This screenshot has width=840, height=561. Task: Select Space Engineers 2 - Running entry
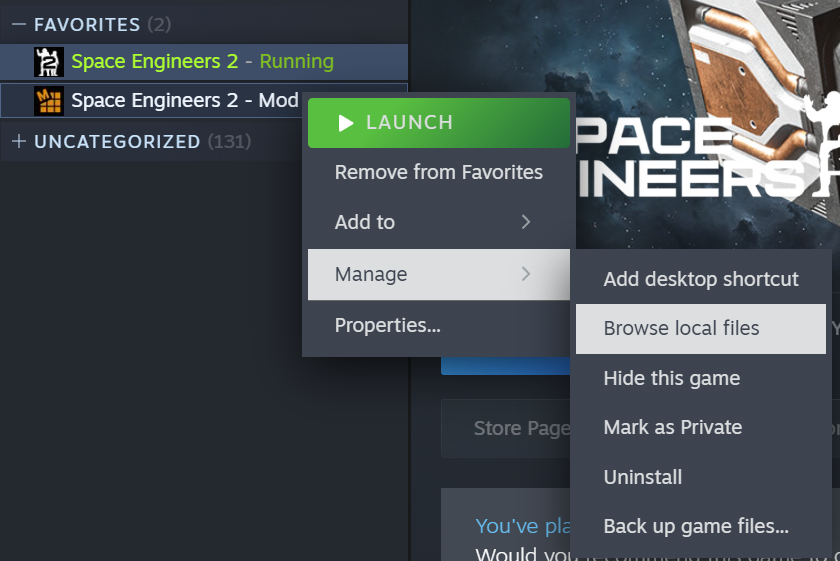point(204,62)
